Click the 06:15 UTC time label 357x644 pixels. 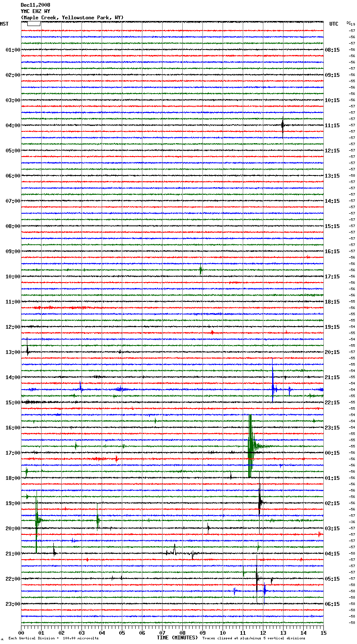tap(332, 604)
